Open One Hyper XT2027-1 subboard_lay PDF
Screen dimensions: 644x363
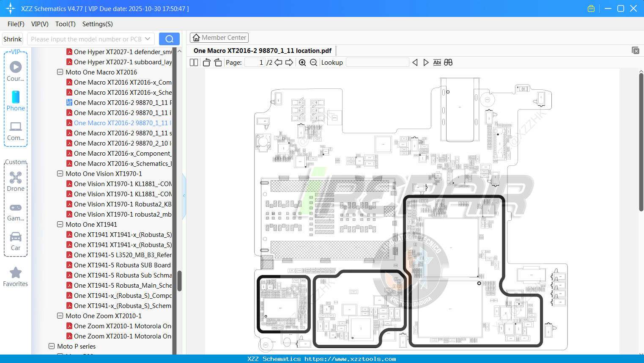click(119, 62)
